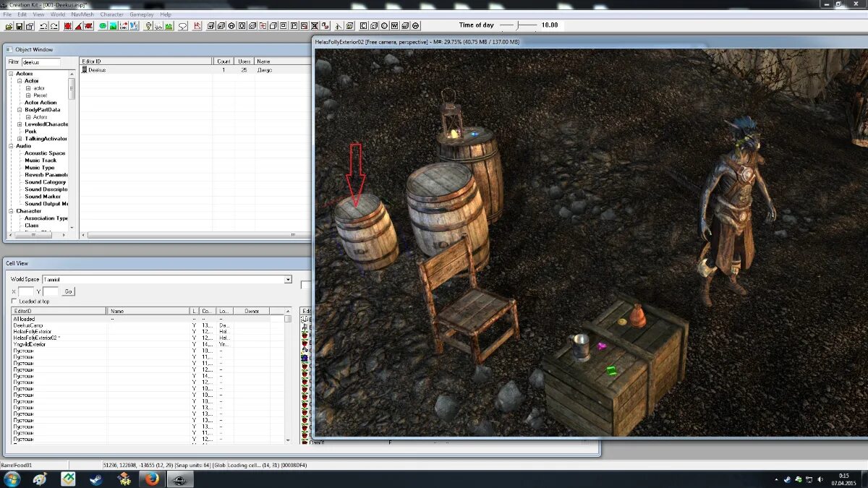Select Perk in object tree
The image size is (868, 488).
[x=30, y=132]
